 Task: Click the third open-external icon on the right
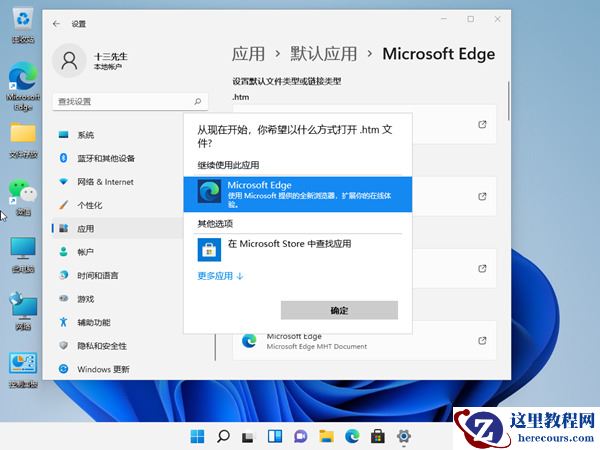(482, 268)
